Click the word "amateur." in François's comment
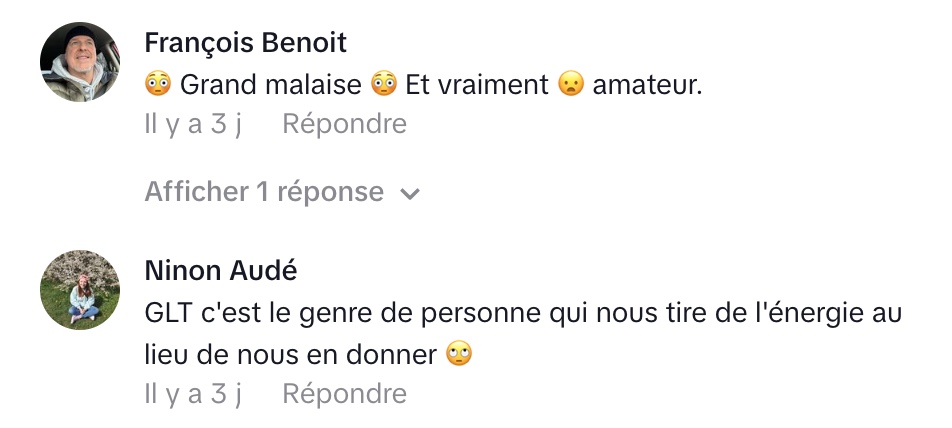The width and height of the screenshot is (952, 428). [x=648, y=85]
